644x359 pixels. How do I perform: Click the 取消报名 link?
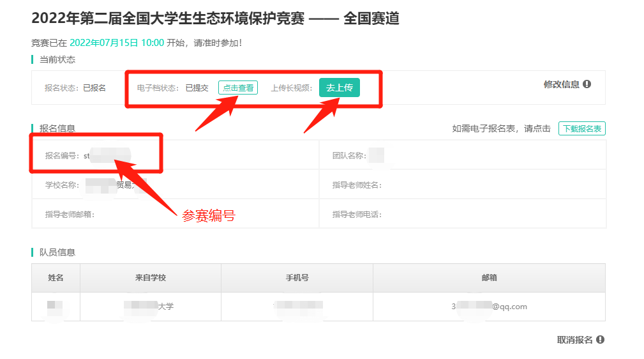[x=574, y=340]
